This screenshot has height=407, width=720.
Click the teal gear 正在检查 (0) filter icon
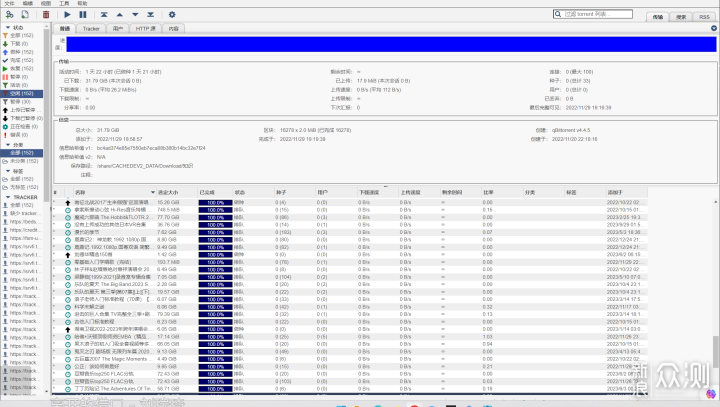coord(6,126)
